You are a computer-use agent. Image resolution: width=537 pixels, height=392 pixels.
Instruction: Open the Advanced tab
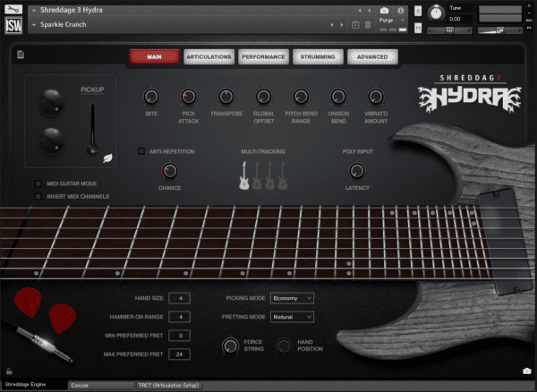point(372,57)
